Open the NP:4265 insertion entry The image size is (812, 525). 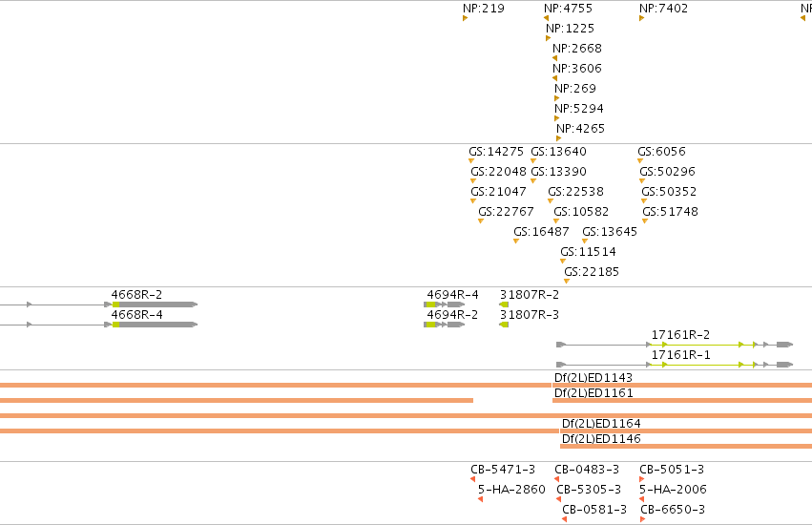pos(580,129)
